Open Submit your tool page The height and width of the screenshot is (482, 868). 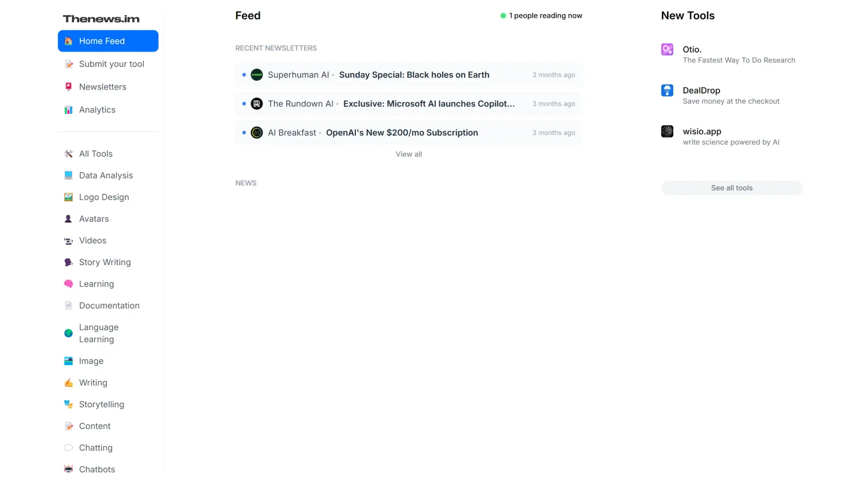pyautogui.click(x=108, y=64)
